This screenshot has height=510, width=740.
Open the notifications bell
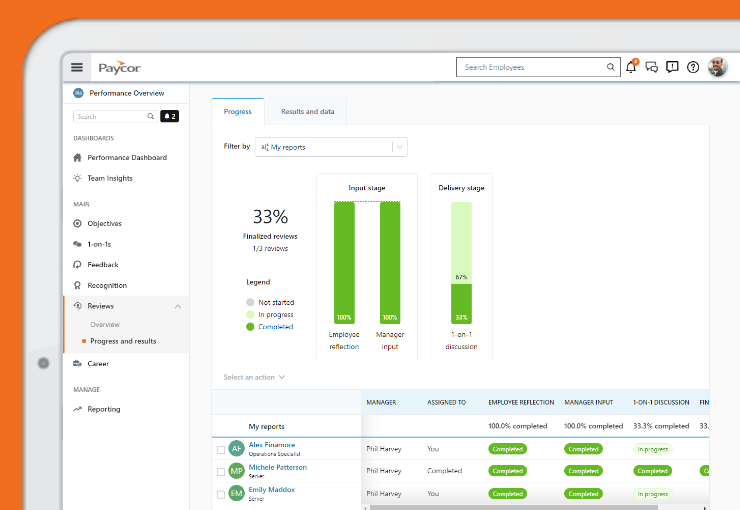(631, 67)
